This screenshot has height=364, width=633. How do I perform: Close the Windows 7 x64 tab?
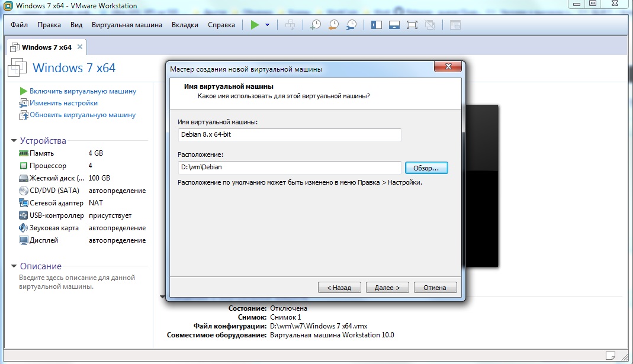tap(80, 47)
